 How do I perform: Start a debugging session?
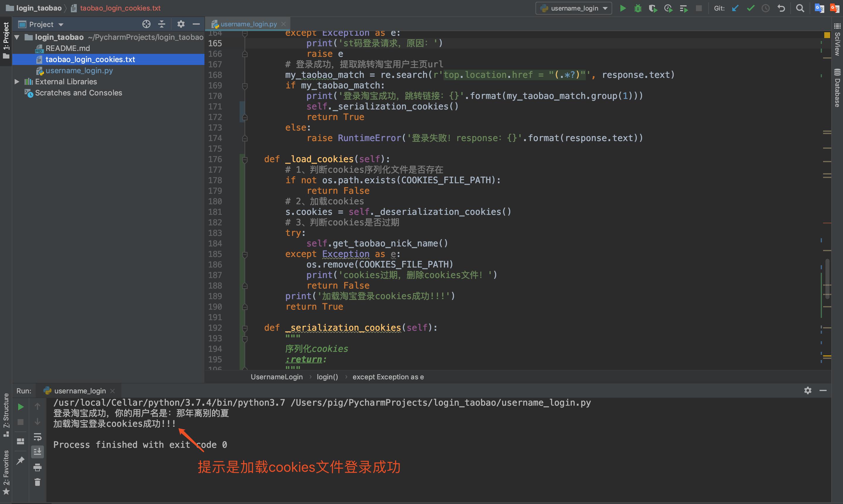[638, 8]
